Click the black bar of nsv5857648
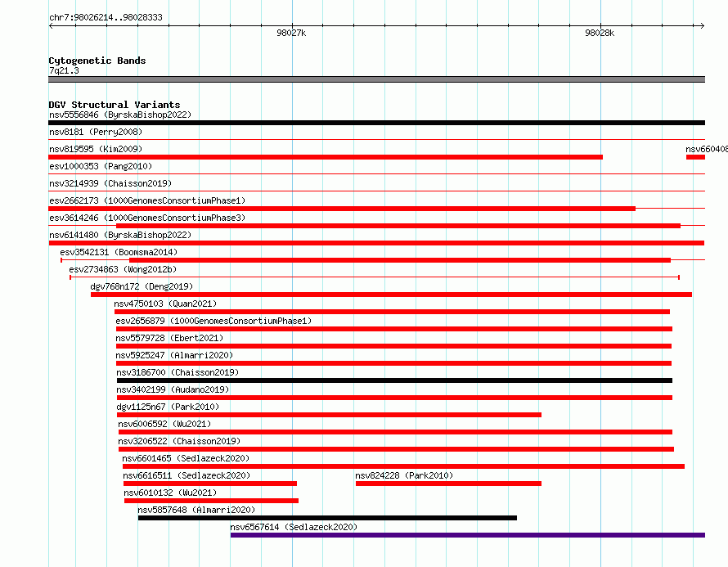Screen dimensions: 728x567 click(327, 518)
